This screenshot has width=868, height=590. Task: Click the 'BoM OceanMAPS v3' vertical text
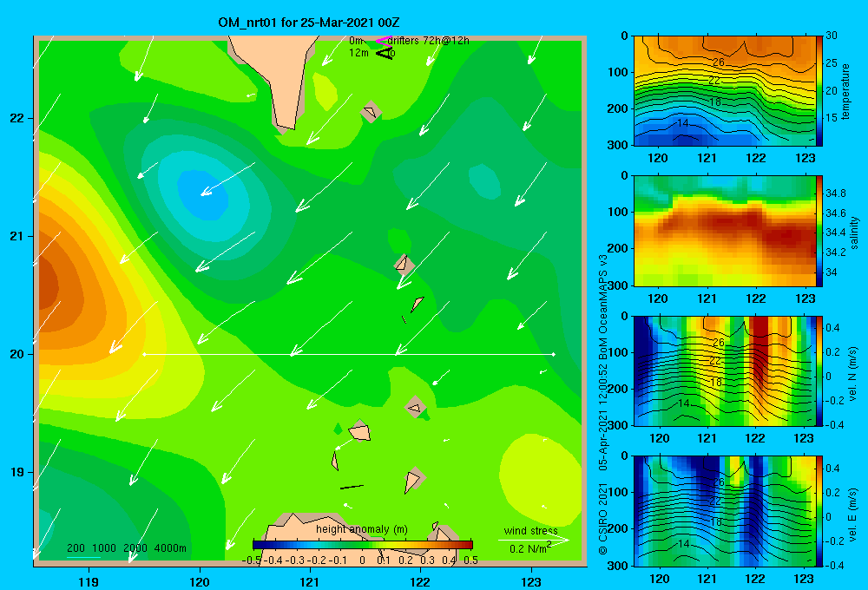tap(603, 308)
